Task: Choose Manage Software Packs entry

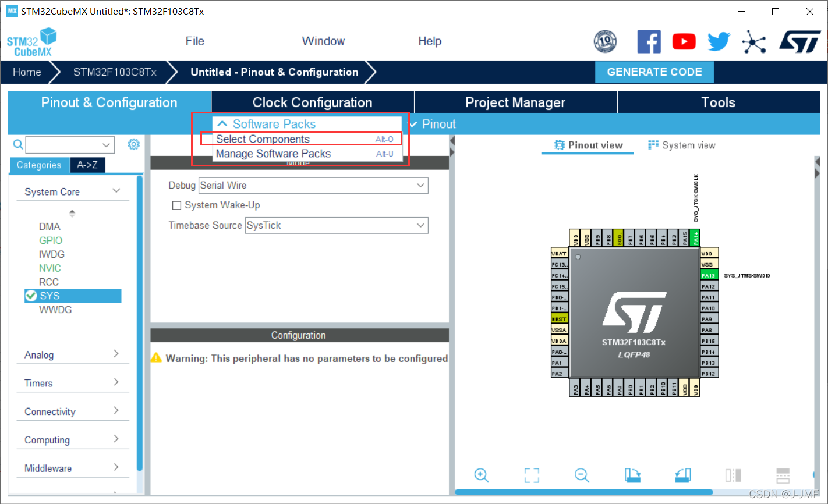Action: coord(307,154)
